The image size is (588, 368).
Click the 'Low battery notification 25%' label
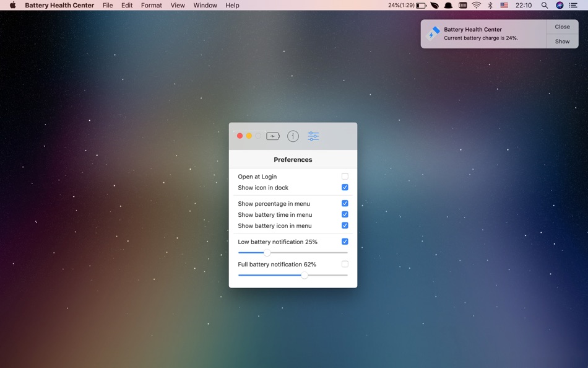tap(277, 242)
